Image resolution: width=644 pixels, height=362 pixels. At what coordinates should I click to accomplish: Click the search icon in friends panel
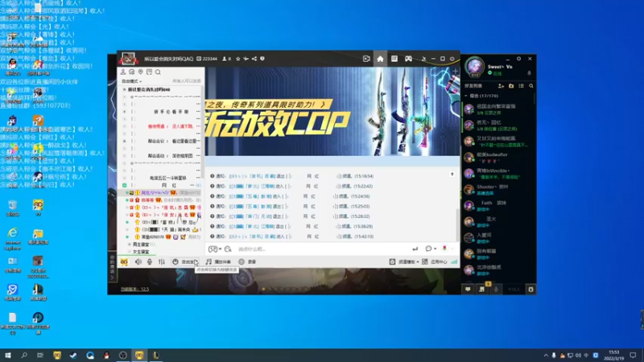531,86
